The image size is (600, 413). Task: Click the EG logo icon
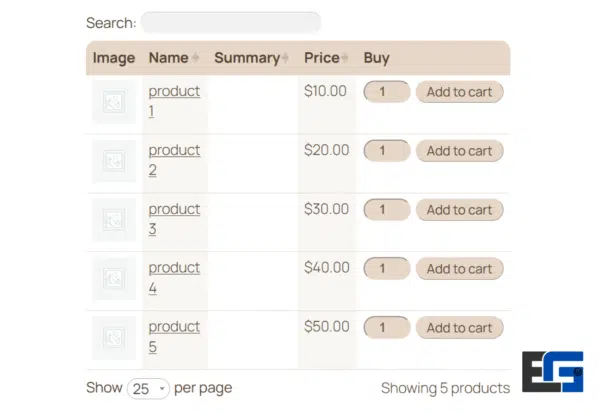pyautogui.click(x=552, y=380)
